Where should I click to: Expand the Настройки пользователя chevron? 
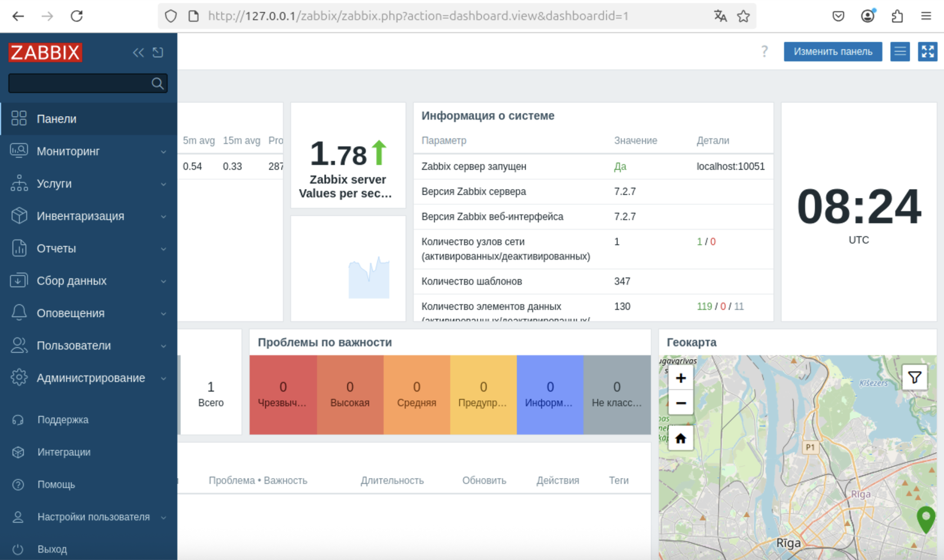163,518
